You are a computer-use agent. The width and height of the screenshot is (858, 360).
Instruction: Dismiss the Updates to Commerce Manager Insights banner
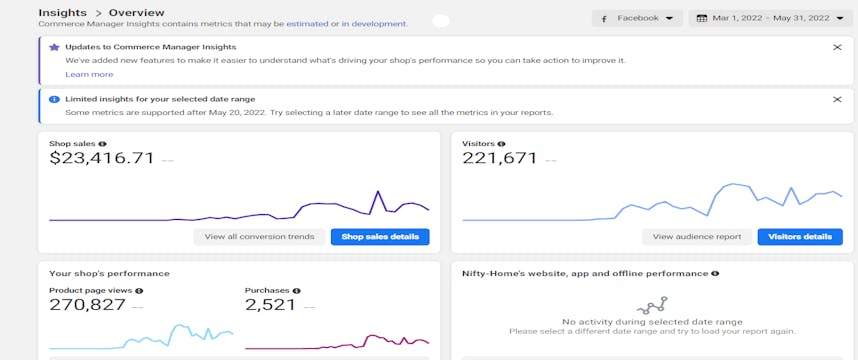(837, 48)
